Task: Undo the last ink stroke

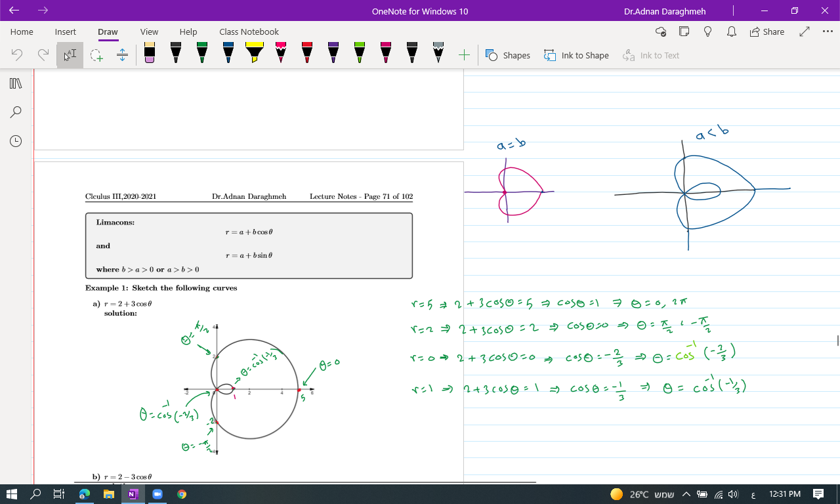Action: [17, 55]
